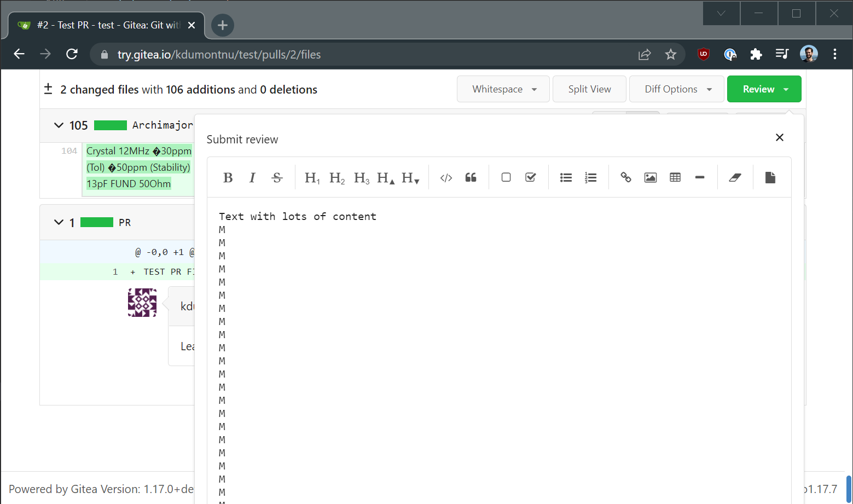Click the 'Text with lots of content' line

tap(298, 216)
